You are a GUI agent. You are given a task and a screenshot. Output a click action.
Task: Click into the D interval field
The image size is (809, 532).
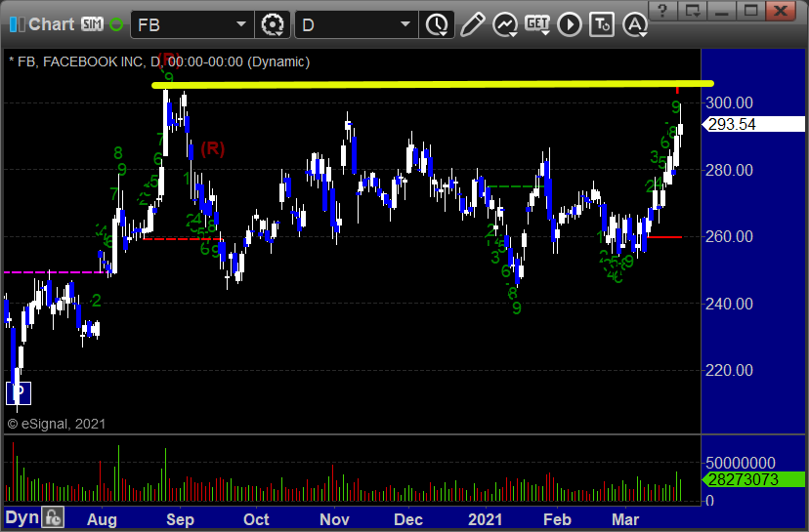[348, 24]
